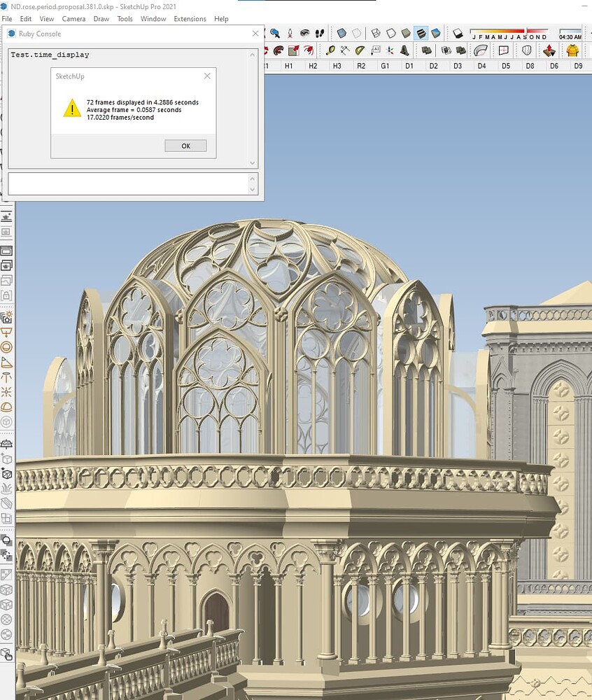The height and width of the screenshot is (700, 592).
Task: Select the Text annotation tool
Action: (x=376, y=50)
